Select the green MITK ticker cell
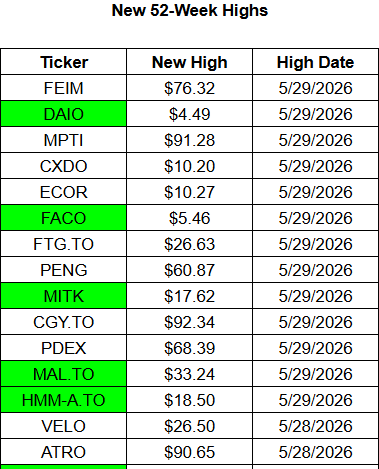The width and height of the screenshot is (379, 469). (64, 296)
